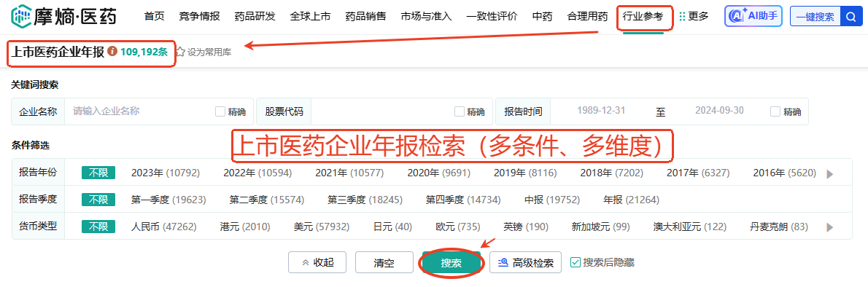The width and height of the screenshot is (868, 287).
Task: Filter currency 人民币 (47262)
Action: point(164,227)
